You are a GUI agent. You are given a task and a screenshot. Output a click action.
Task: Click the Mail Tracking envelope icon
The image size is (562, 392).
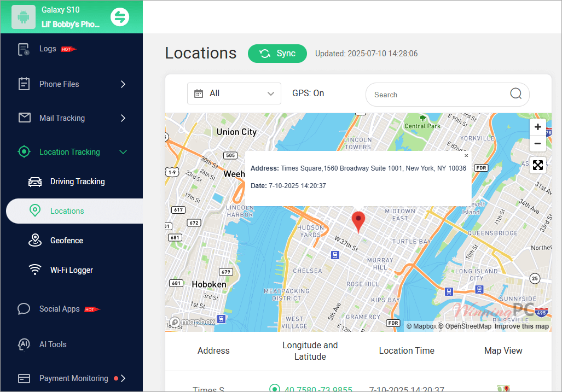[x=25, y=118]
